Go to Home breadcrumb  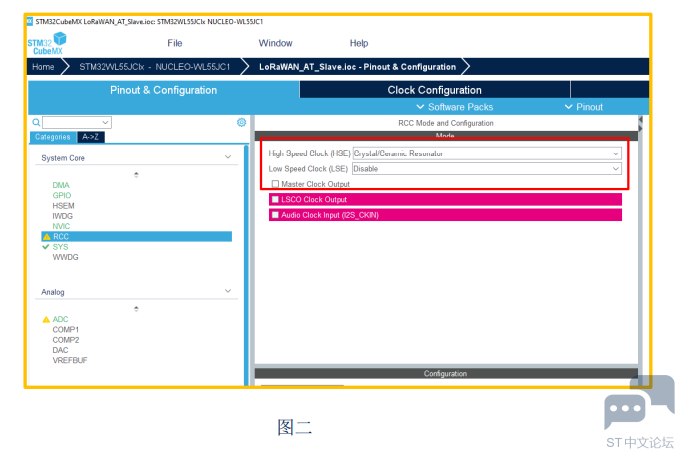pos(43,67)
